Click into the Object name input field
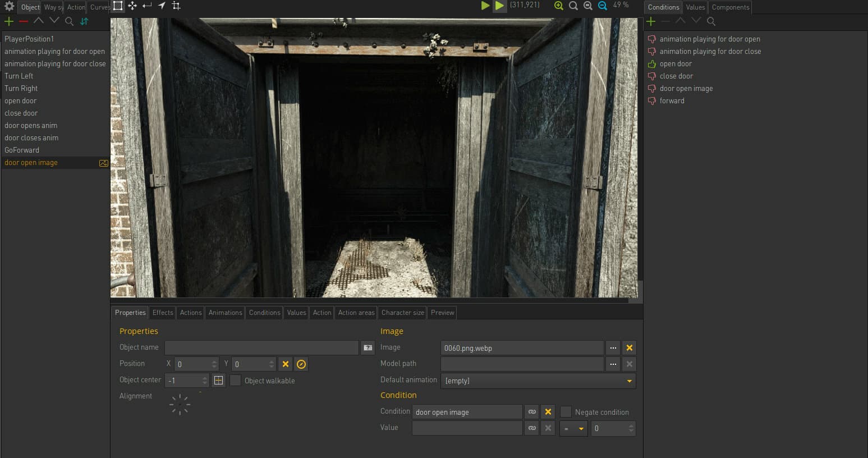Image resolution: width=868 pixels, height=458 pixels. 261,348
